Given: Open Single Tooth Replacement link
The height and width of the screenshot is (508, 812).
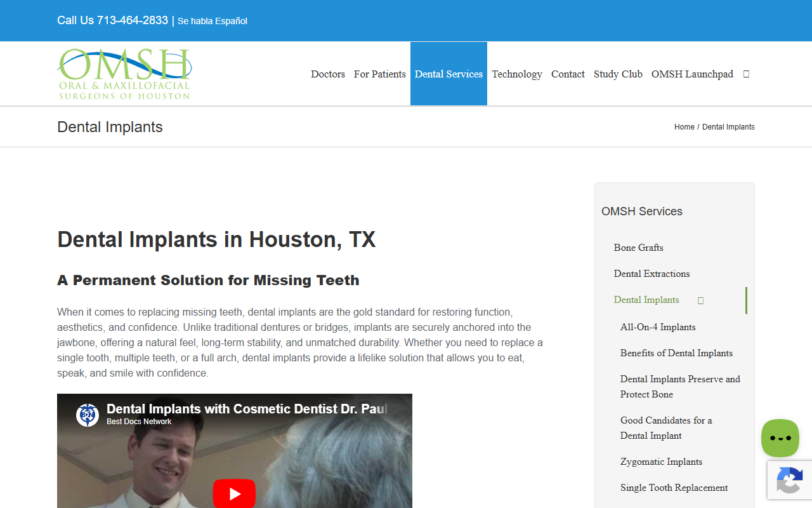Looking at the screenshot, I should (674, 488).
